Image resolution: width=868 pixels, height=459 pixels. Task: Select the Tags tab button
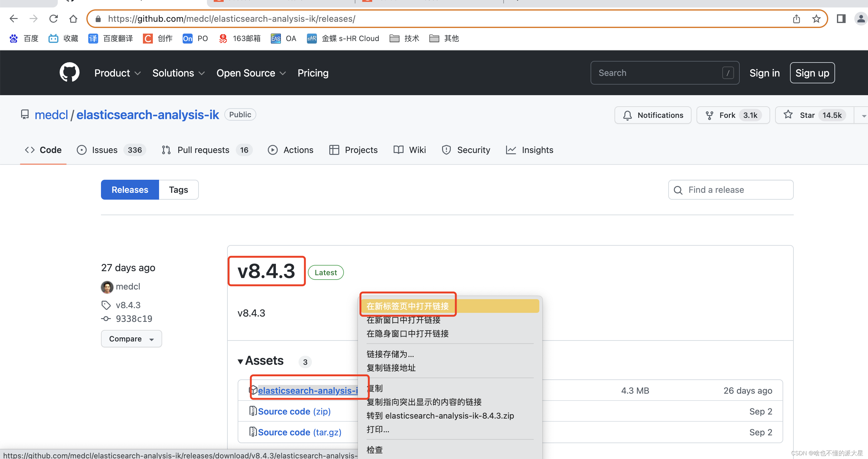point(179,190)
